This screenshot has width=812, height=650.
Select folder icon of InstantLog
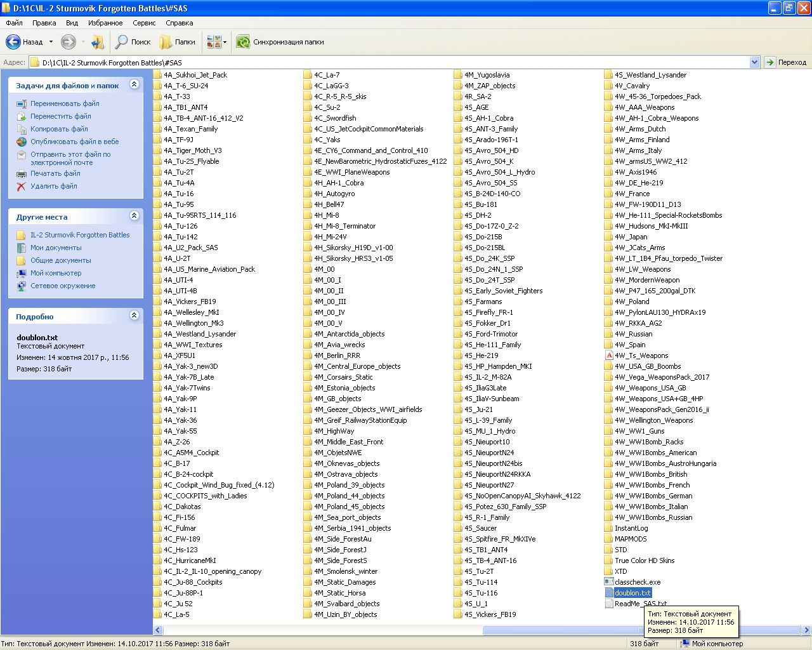pos(609,528)
